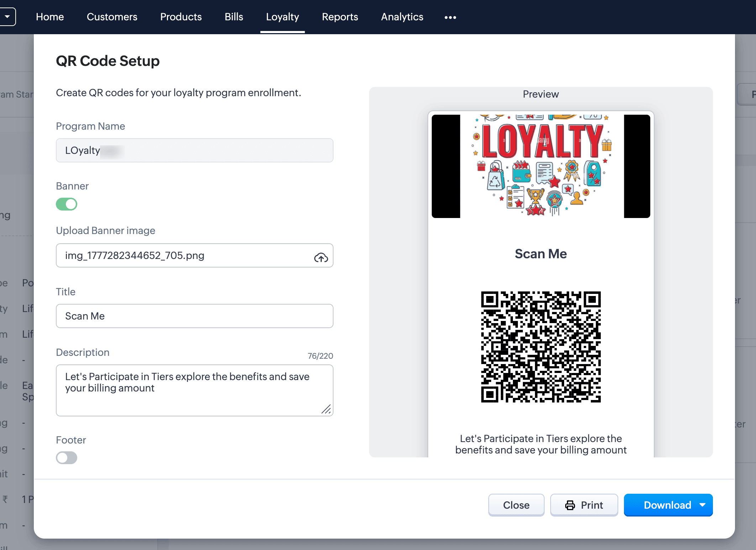This screenshot has height=550, width=756.
Task: Open the Customers tab
Action: [112, 17]
